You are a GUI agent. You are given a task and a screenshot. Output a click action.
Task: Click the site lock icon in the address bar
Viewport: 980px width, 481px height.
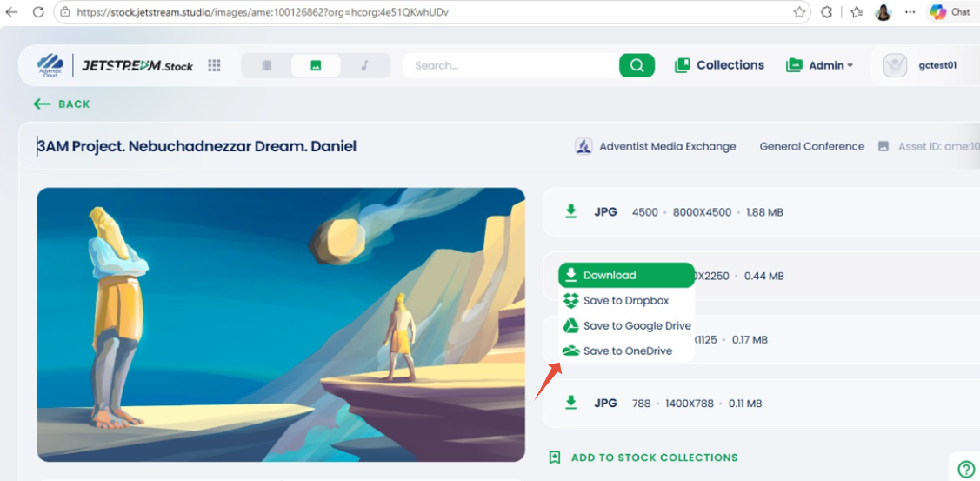pyautogui.click(x=65, y=12)
